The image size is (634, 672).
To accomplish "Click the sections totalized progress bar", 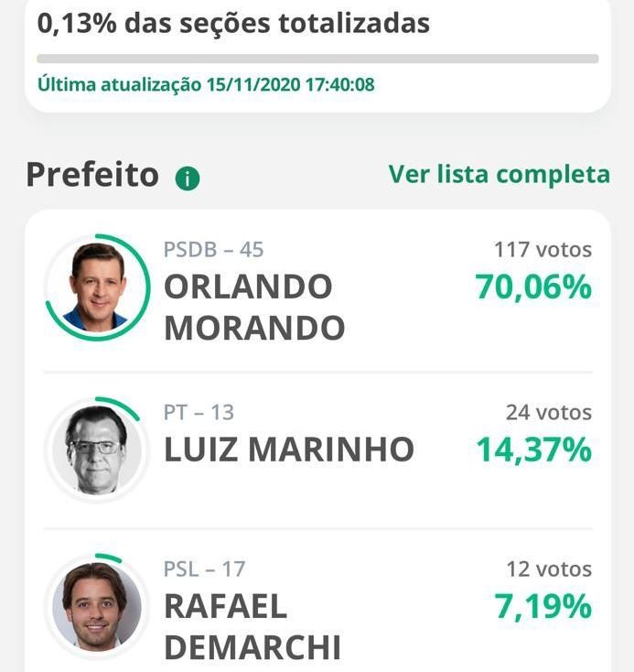I will tap(317, 59).
